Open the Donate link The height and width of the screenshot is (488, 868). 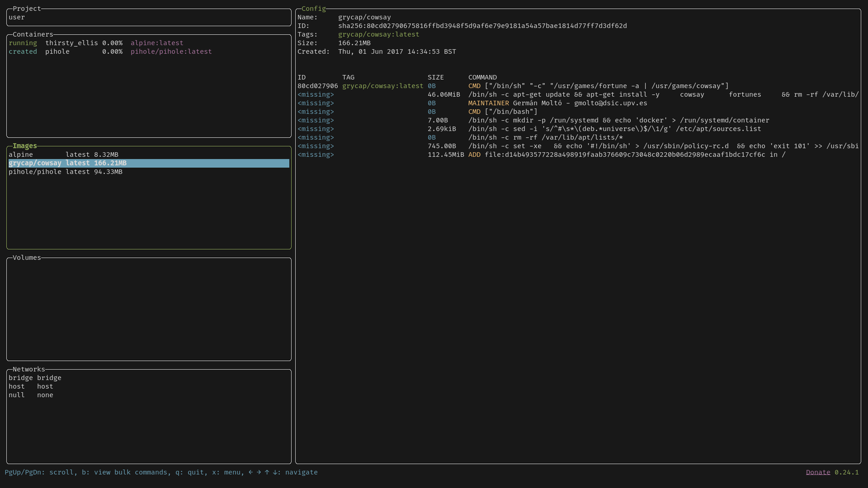[817, 472]
